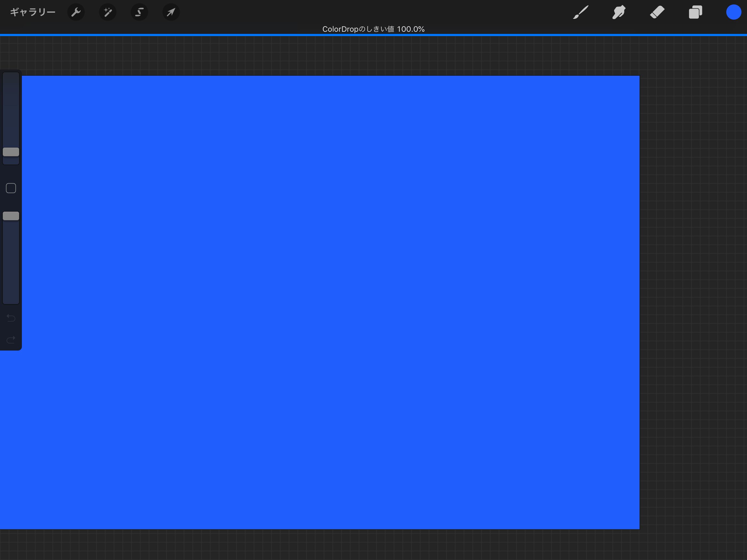Open the blue active color swatch
747x560 pixels.
click(734, 12)
